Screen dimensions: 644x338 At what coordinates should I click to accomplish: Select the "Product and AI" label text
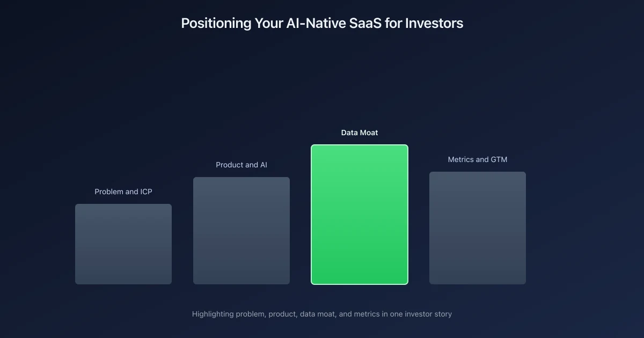point(241,165)
